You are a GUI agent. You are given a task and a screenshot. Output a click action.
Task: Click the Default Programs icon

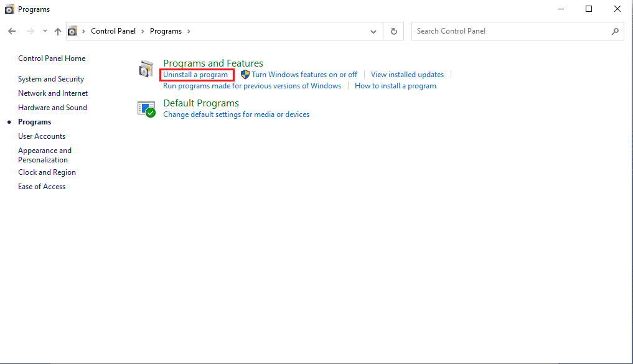(146, 109)
